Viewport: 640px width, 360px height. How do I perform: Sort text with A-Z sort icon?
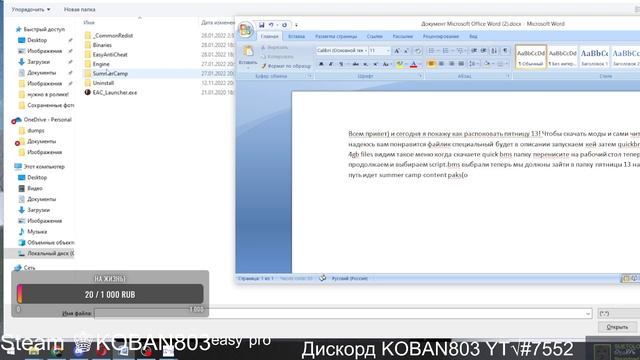(494, 51)
